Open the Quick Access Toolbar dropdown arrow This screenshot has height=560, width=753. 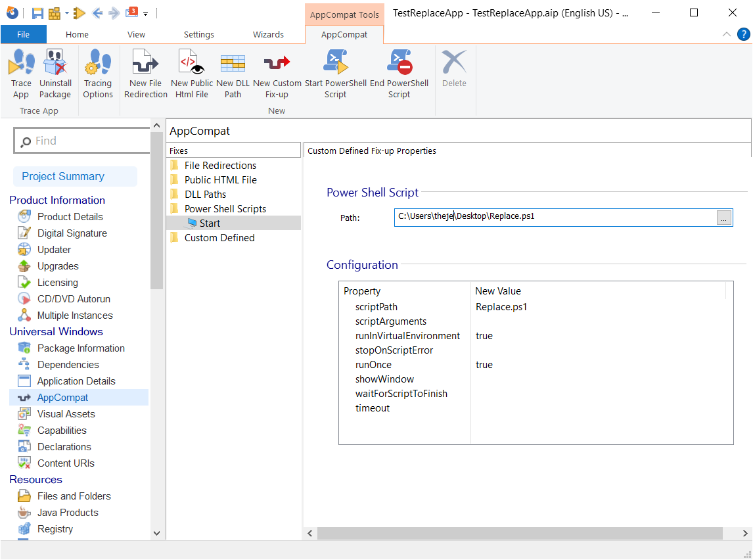(x=146, y=13)
